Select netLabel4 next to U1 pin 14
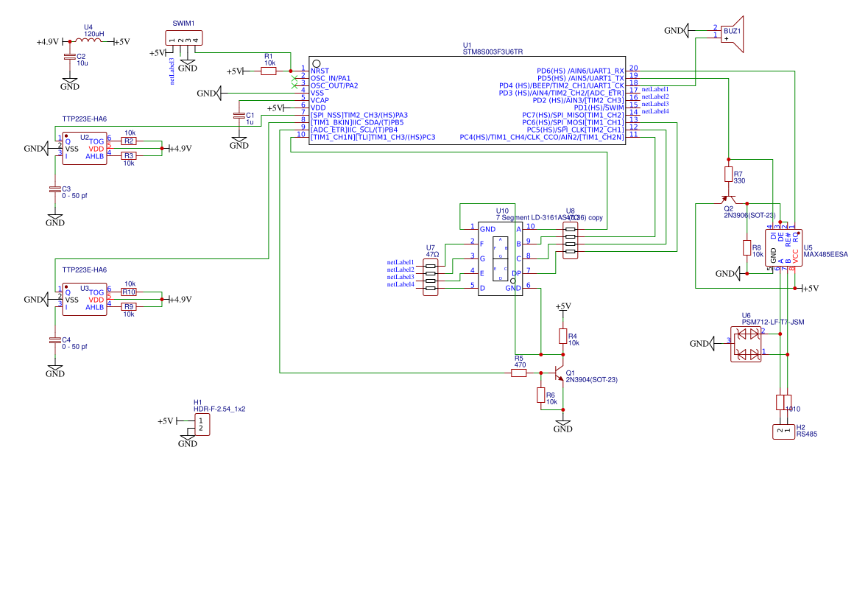 pos(655,111)
